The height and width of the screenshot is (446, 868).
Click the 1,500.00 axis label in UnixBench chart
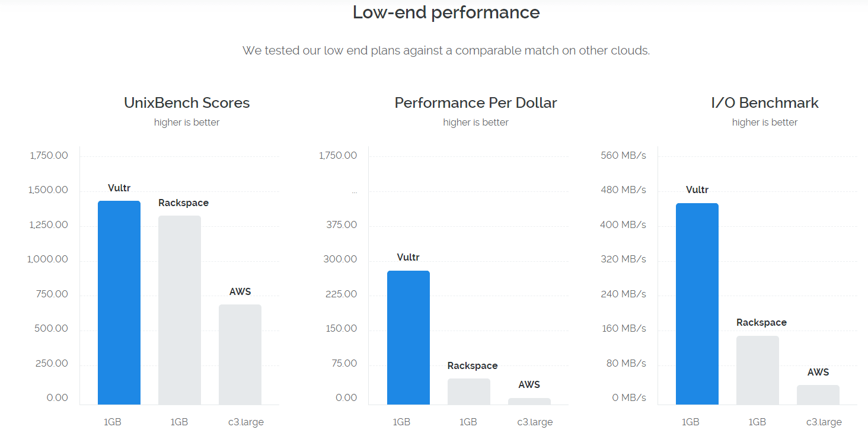(x=47, y=190)
